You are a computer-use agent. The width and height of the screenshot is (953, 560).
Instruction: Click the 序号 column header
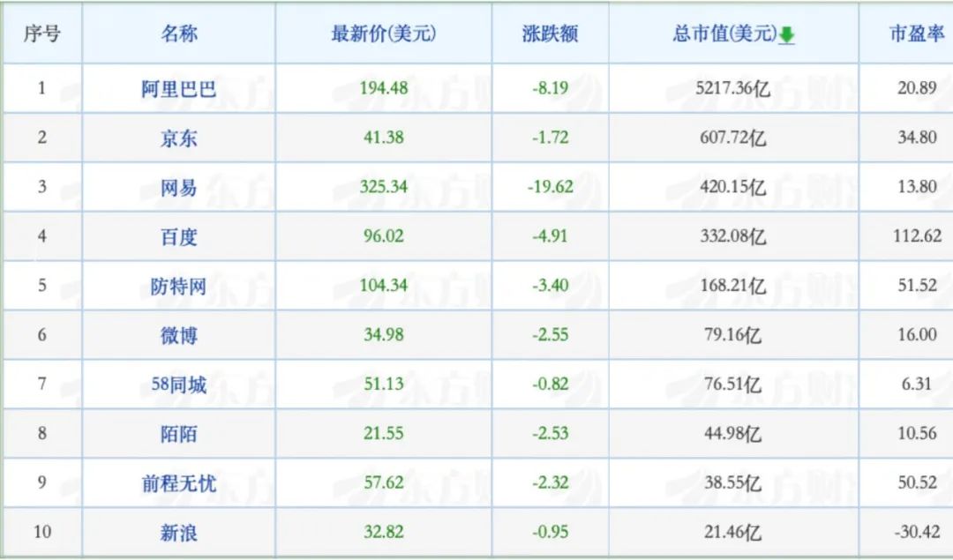(x=41, y=34)
